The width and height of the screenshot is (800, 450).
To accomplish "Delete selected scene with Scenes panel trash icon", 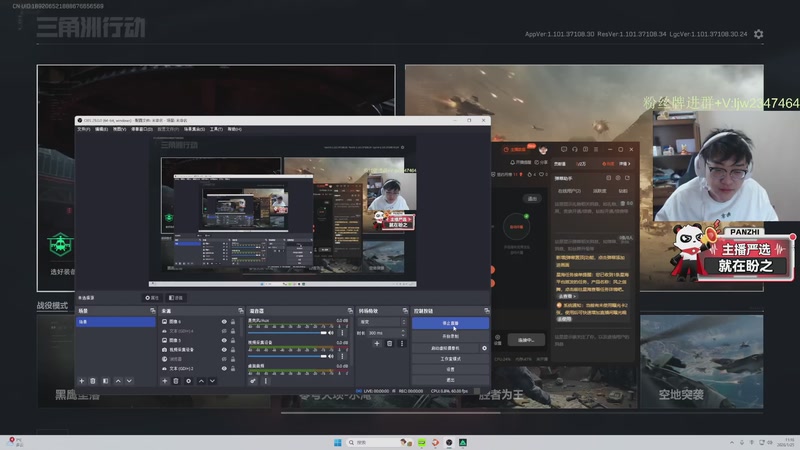I will click(x=93, y=381).
